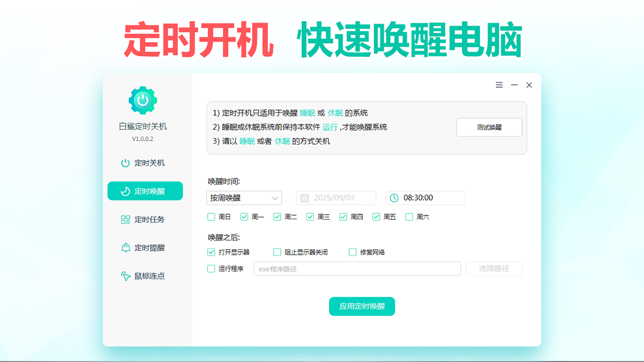The width and height of the screenshot is (644, 362).
Task: Click the cursor icon beside 鼠标连点
Action: click(x=125, y=276)
